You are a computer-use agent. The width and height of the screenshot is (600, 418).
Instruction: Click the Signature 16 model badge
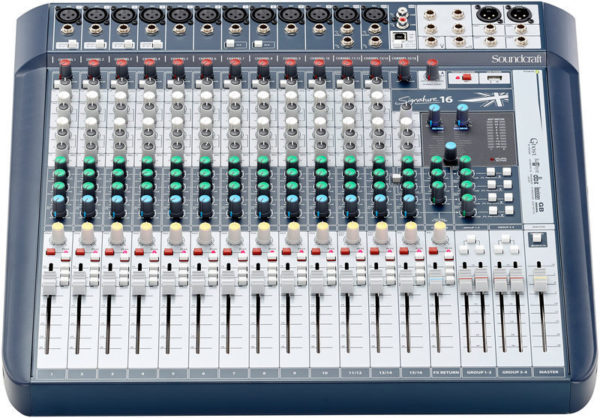coord(426,100)
